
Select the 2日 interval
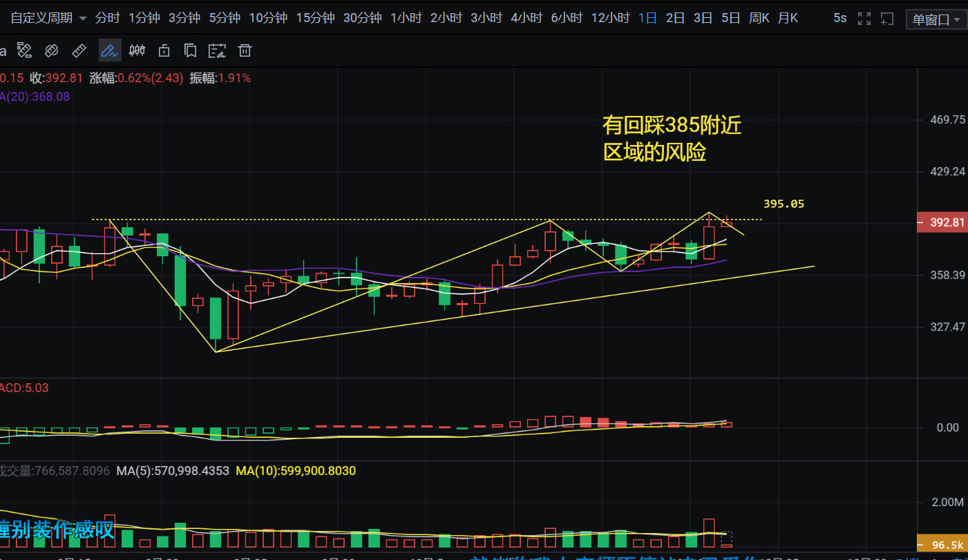point(675,19)
